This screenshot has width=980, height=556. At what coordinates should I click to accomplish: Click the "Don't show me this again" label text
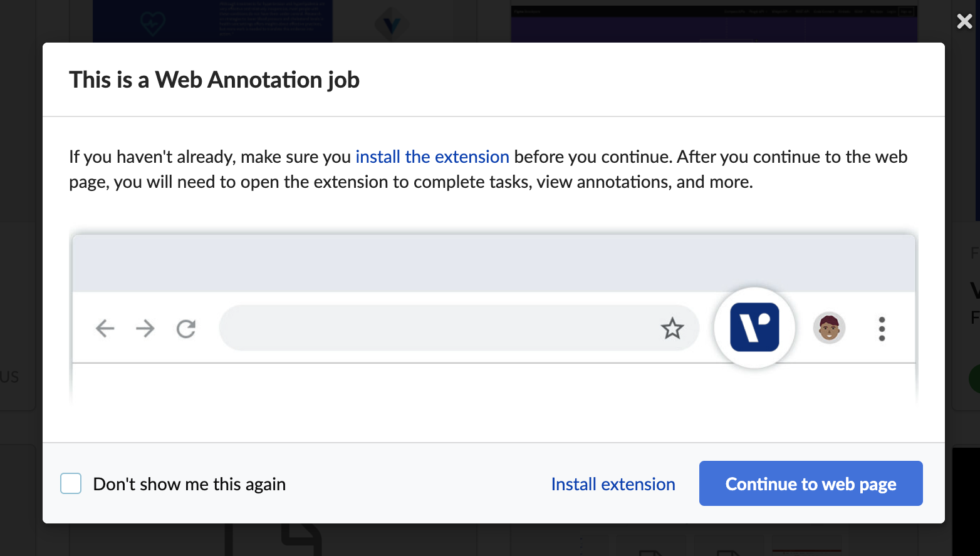189,484
